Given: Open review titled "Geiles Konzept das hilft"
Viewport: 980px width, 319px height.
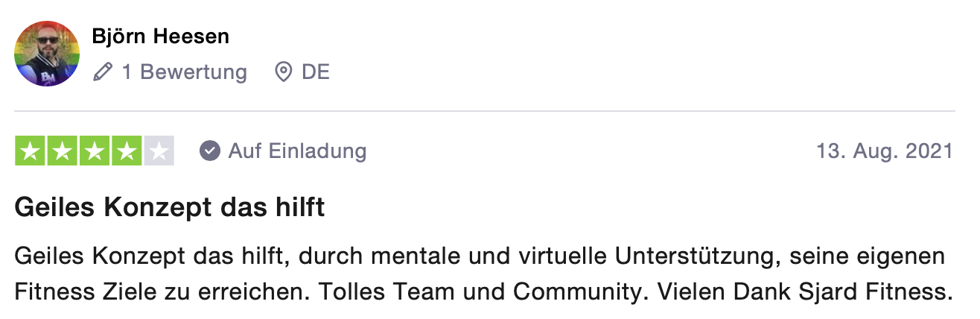Looking at the screenshot, I should [x=170, y=207].
